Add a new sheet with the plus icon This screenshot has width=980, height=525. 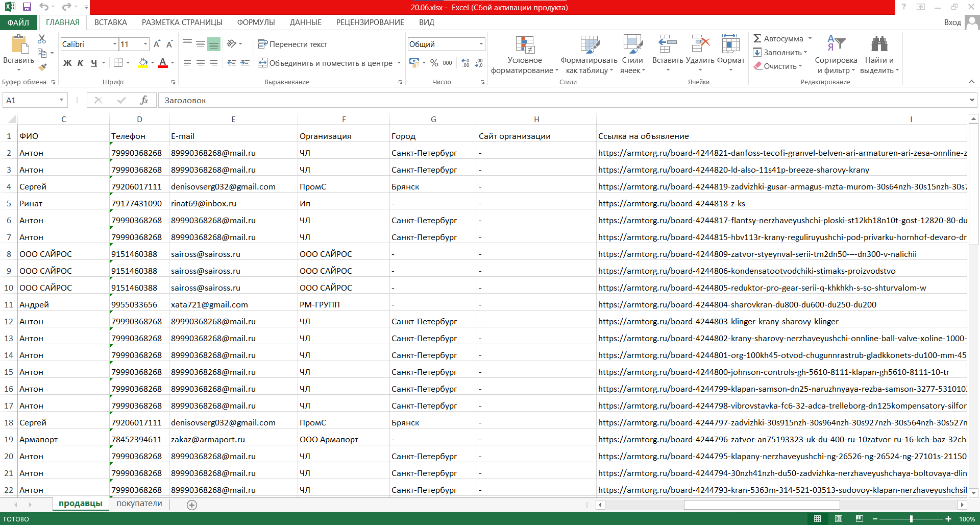[x=192, y=505]
